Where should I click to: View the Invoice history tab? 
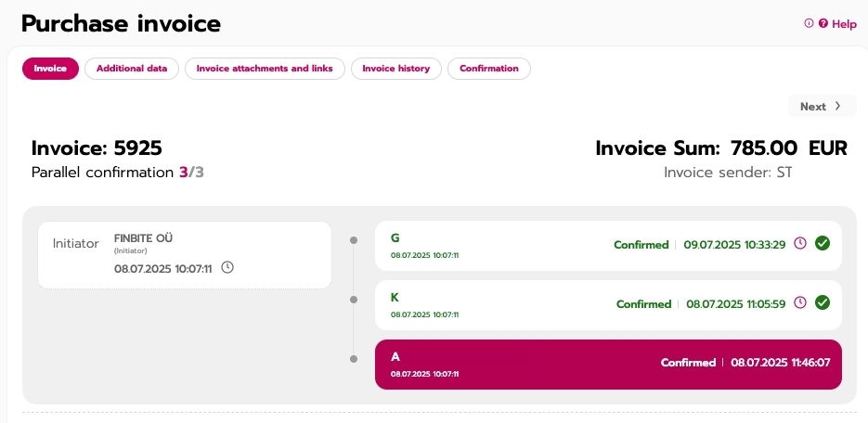395,69
